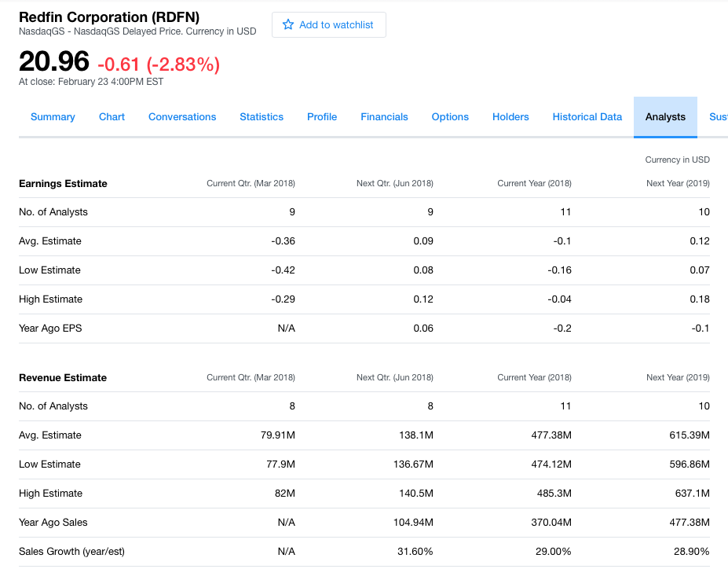Click the "-0.04" current year high estimate
This screenshot has width=728, height=569.
click(x=559, y=299)
